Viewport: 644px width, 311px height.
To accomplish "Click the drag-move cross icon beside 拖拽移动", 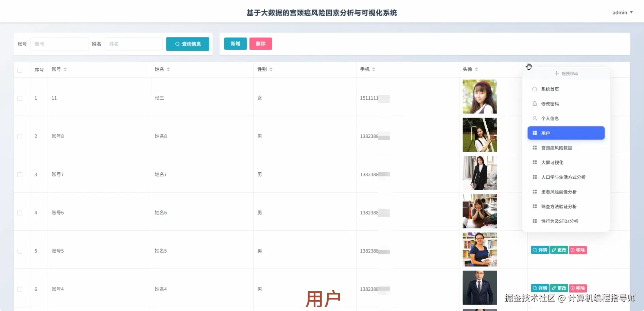I will 557,73.
